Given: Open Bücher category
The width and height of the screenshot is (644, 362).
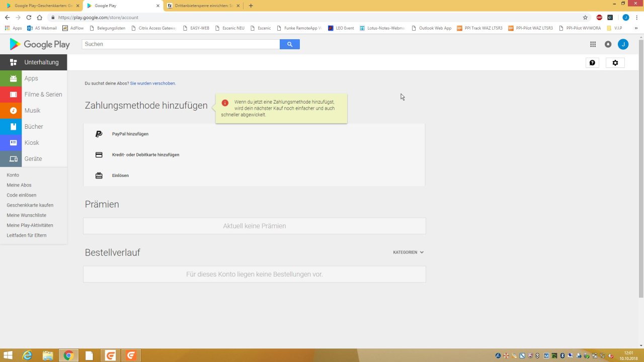Looking at the screenshot, I should click(x=33, y=127).
